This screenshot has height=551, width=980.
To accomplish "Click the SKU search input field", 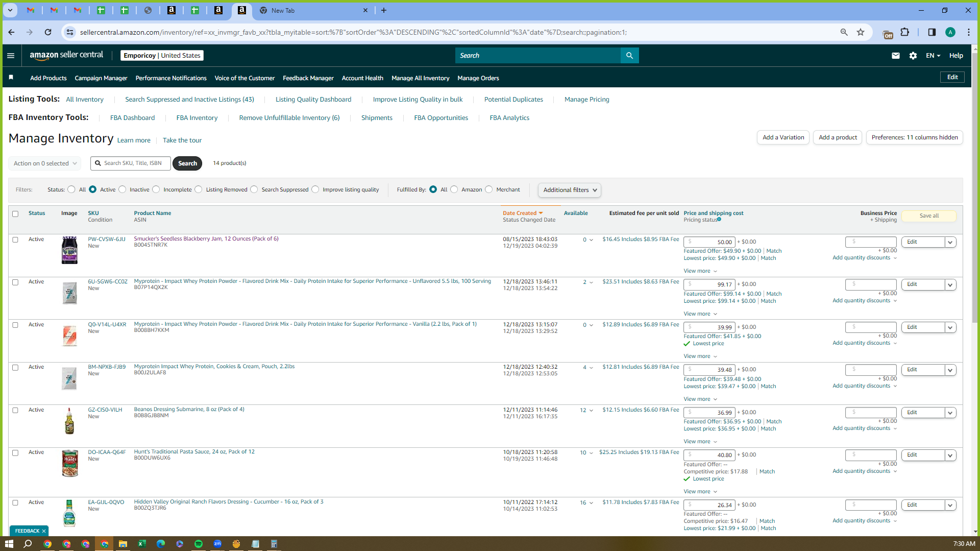I will (131, 163).
